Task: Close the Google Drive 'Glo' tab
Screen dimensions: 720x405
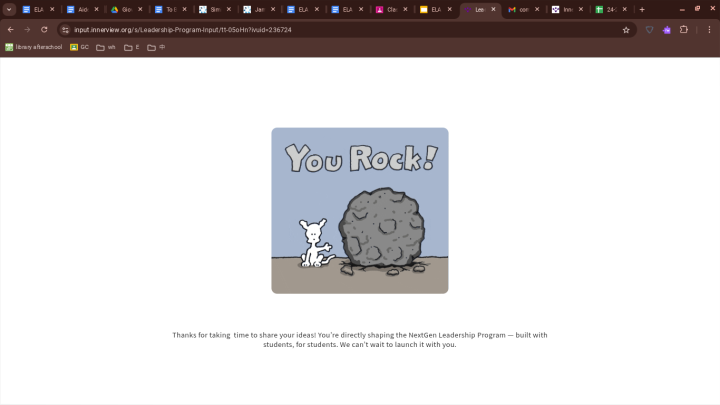Action: coord(141,9)
